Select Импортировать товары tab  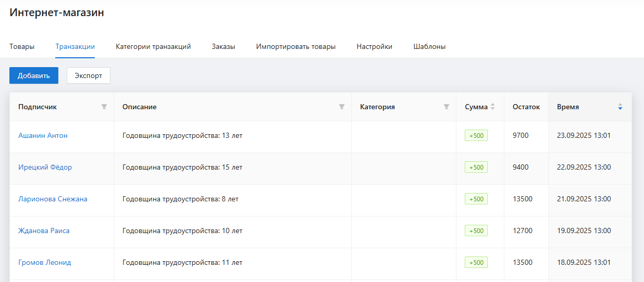pos(296,47)
